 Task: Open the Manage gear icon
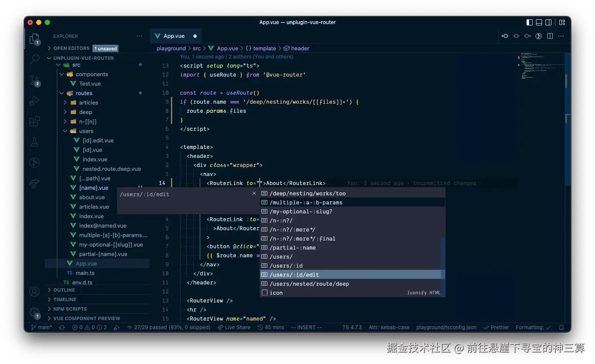point(34,312)
